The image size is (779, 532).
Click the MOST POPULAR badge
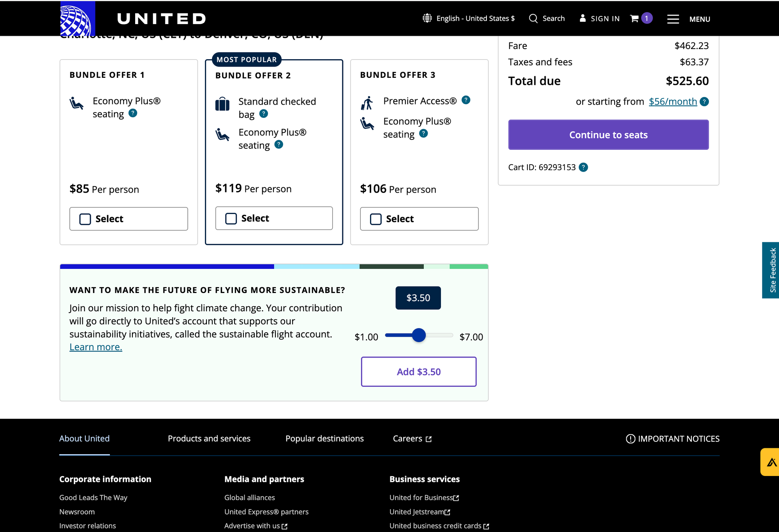point(247,60)
